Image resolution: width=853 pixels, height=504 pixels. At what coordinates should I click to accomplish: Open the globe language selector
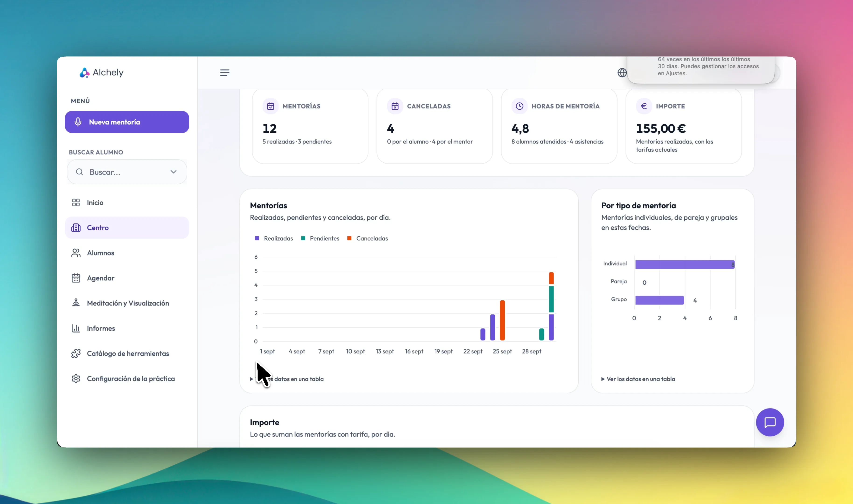pyautogui.click(x=622, y=72)
